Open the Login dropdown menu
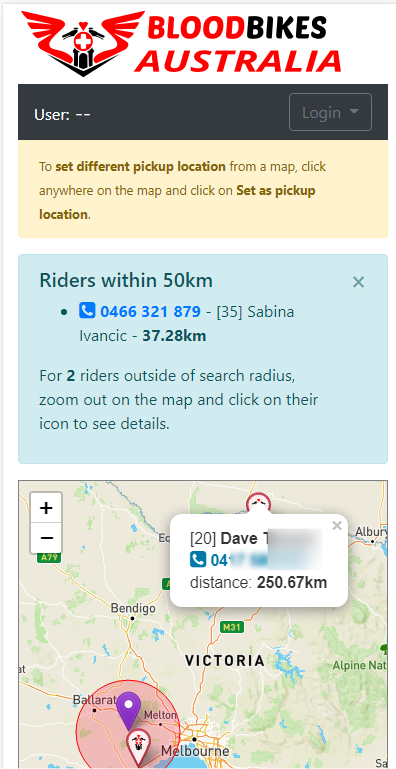The image size is (396, 769). point(330,112)
